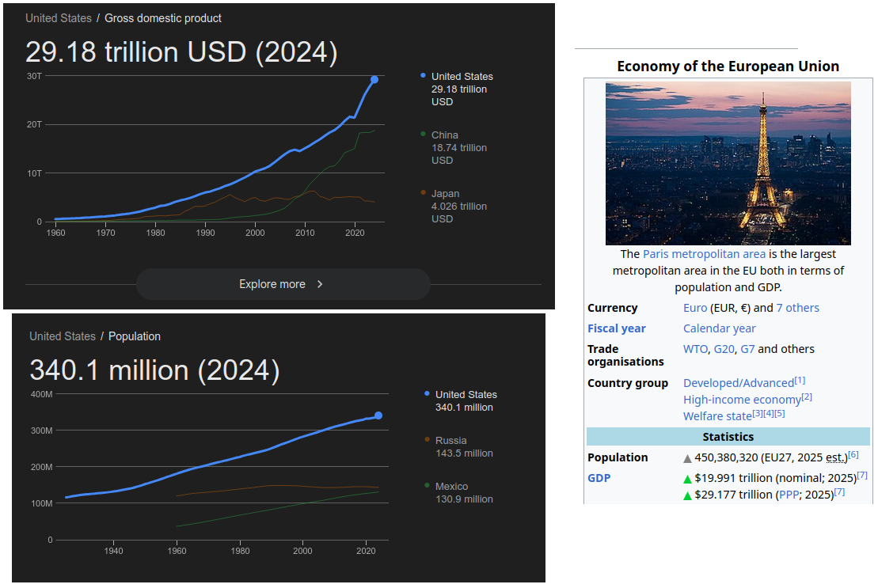This screenshot has height=588, width=878.
Task: Open the United States breadcrumb above Population
Action: pyautogui.click(x=63, y=336)
